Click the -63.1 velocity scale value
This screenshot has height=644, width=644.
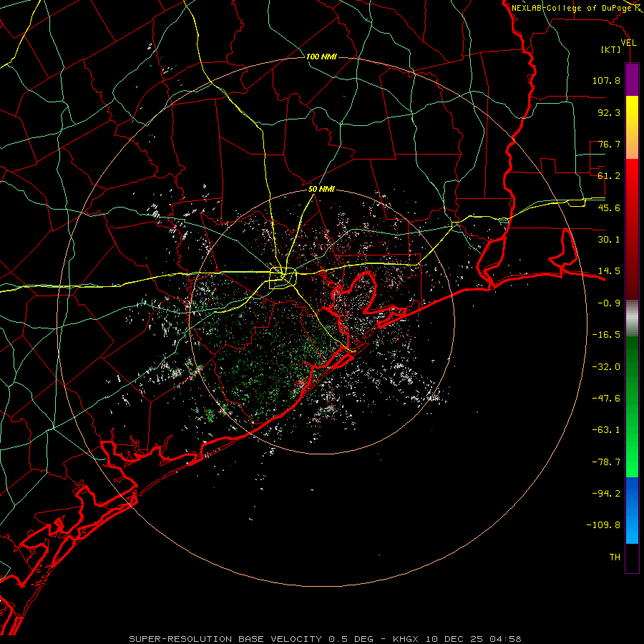coord(606,430)
